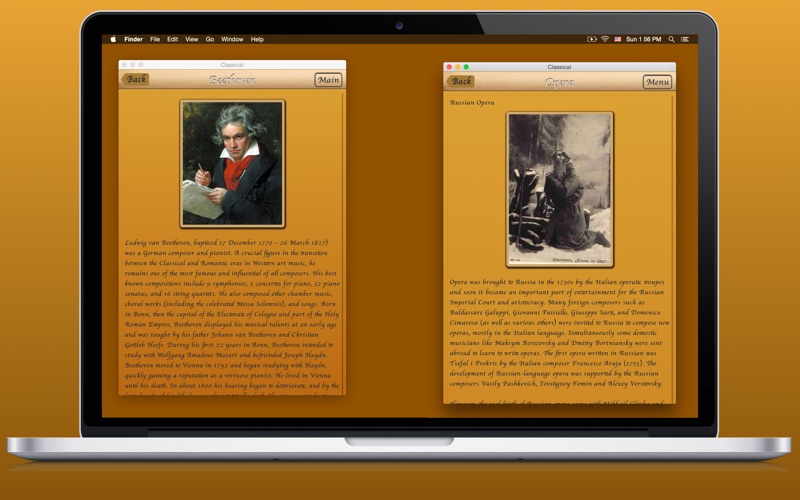
Task: Click Beethoven biography text starting 'Ludwig van Beethoven'
Action: click(x=232, y=316)
